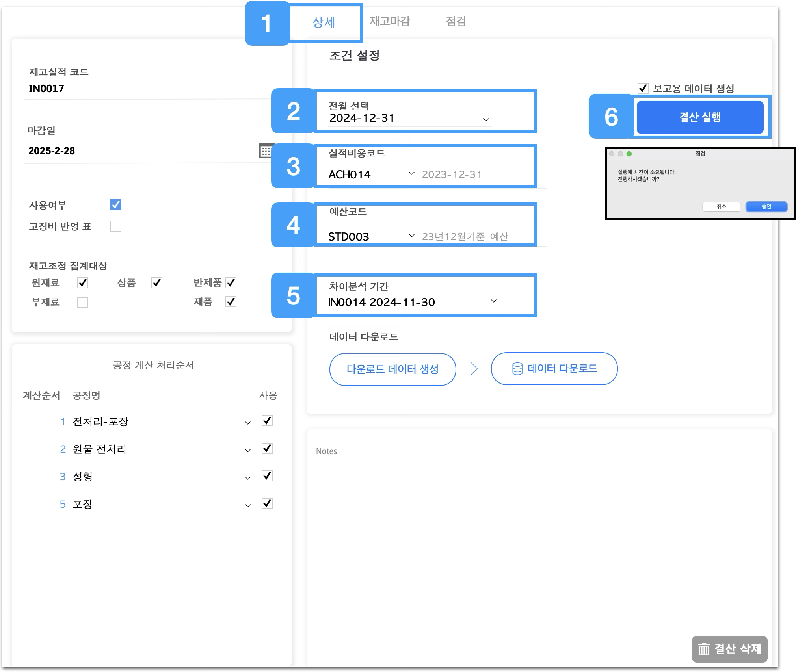Click the arrow between the download buttons
Viewport: 796px width, 672px height.
(474, 369)
